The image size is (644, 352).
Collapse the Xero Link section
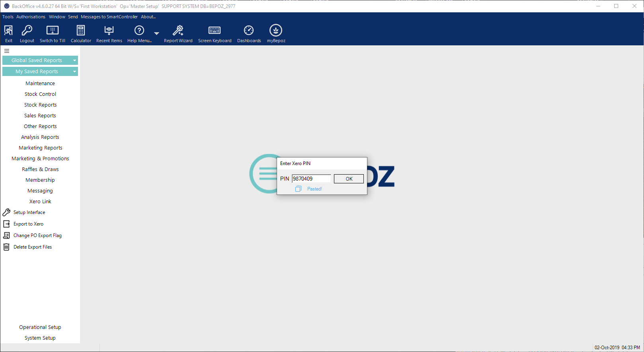tap(40, 202)
